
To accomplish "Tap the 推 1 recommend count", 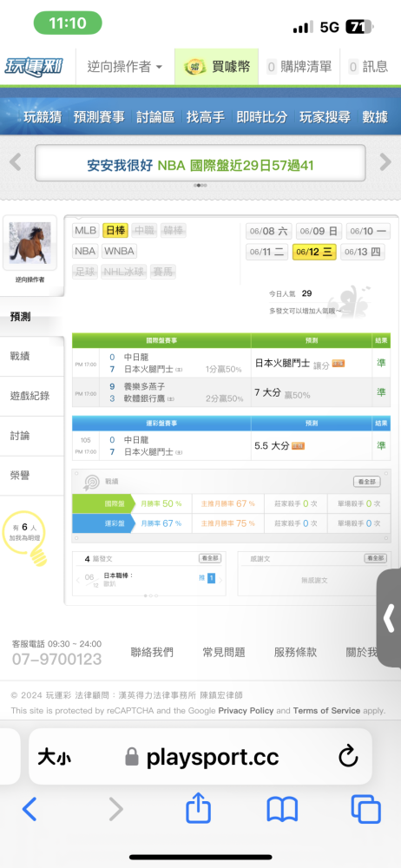I will coord(207,578).
